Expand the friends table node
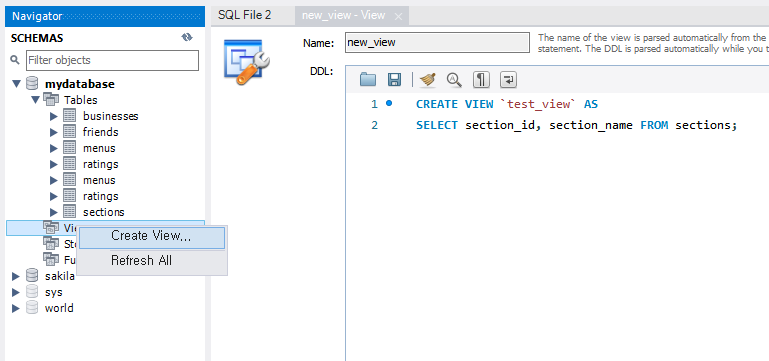 pyautogui.click(x=54, y=132)
